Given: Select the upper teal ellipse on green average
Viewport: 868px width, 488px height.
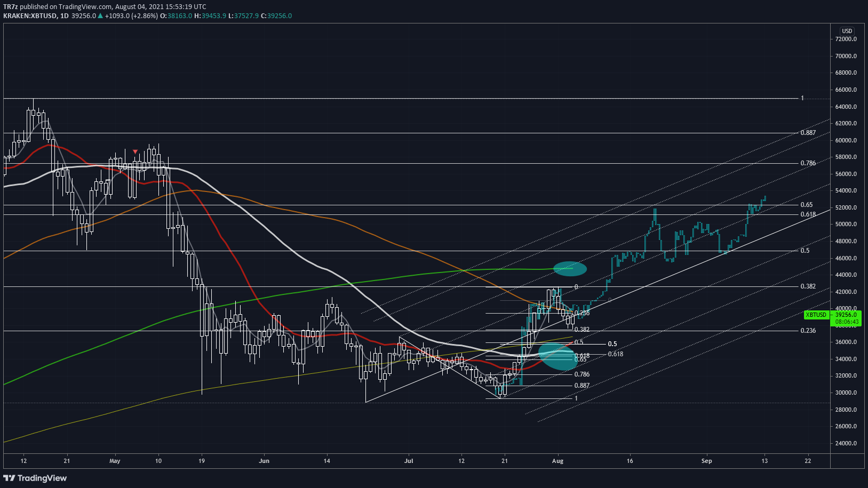Looking at the screenshot, I should tap(570, 269).
